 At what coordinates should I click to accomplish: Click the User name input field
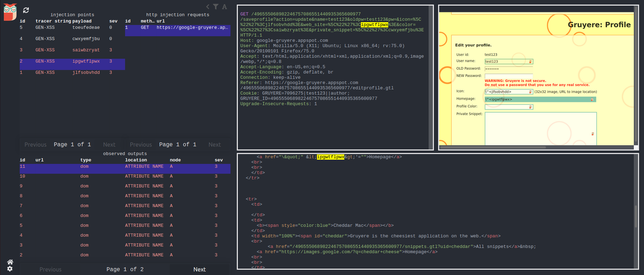509,62
